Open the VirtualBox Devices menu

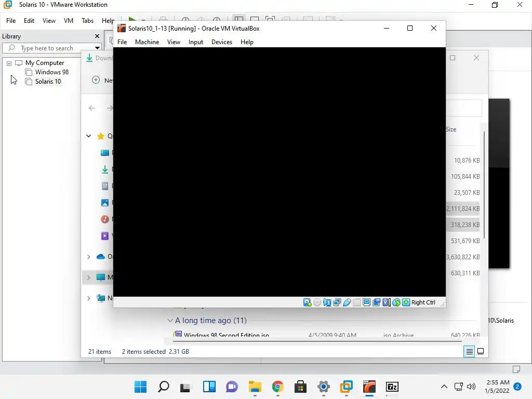222,42
